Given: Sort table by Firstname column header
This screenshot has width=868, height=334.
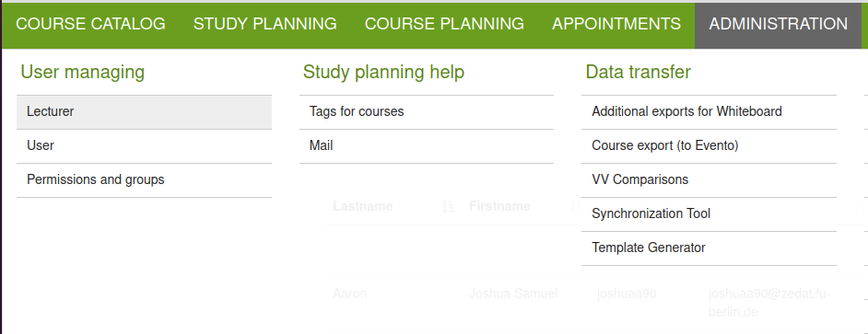Looking at the screenshot, I should [499, 206].
